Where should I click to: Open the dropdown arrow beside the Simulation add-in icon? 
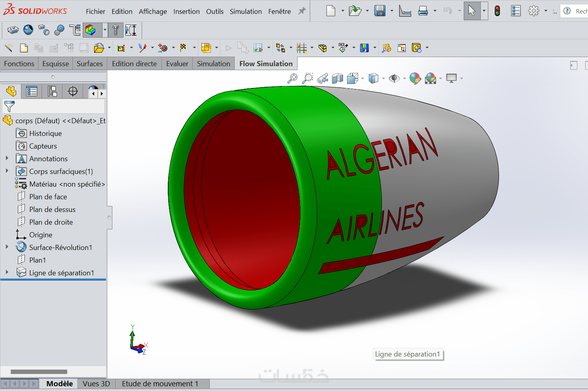click(105, 30)
